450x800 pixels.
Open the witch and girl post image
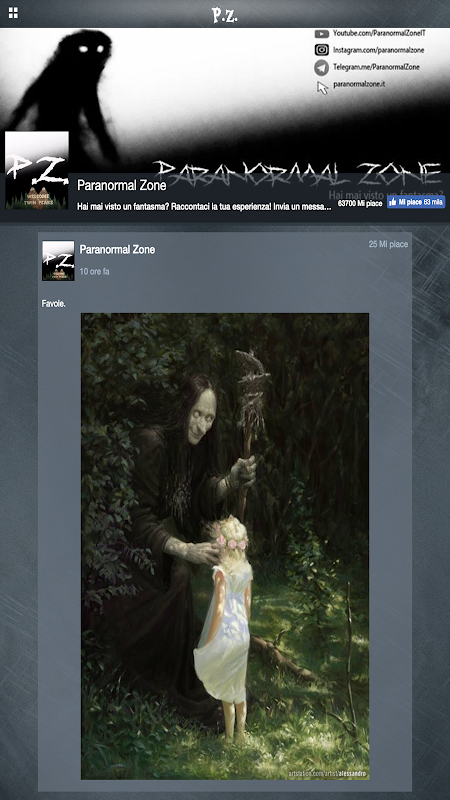225,546
